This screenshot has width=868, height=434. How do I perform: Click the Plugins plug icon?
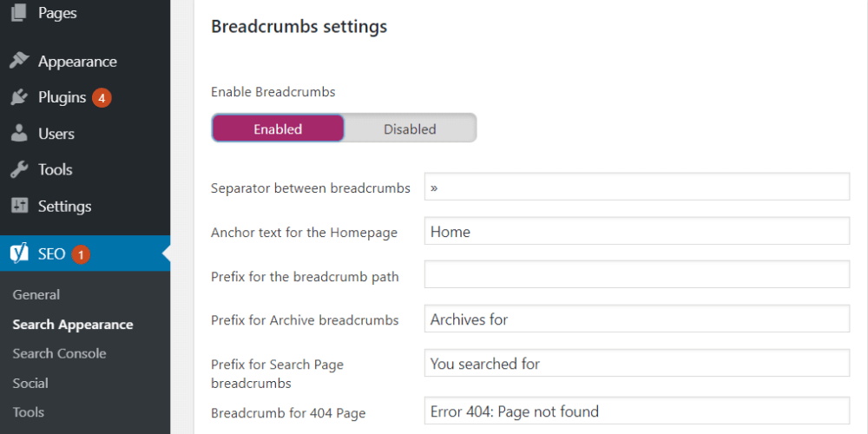click(x=19, y=98)
